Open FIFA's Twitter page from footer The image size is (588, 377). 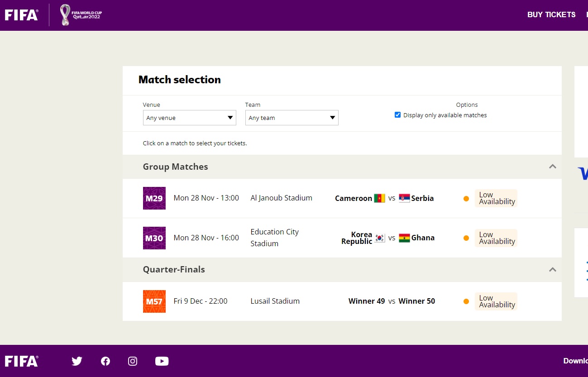pos(77,361)
